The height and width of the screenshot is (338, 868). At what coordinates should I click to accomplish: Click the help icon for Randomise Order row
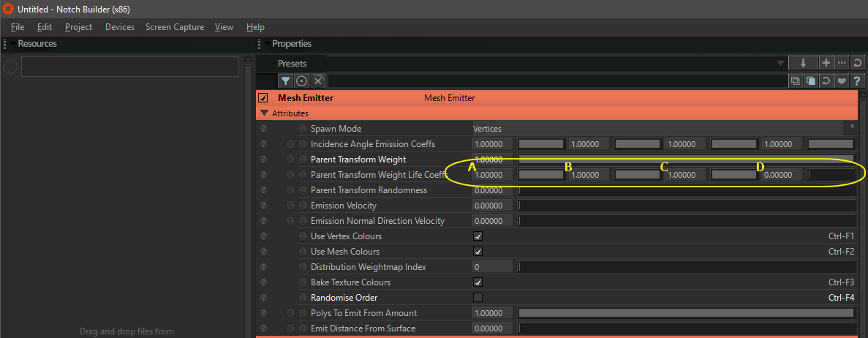click(263, 298)
